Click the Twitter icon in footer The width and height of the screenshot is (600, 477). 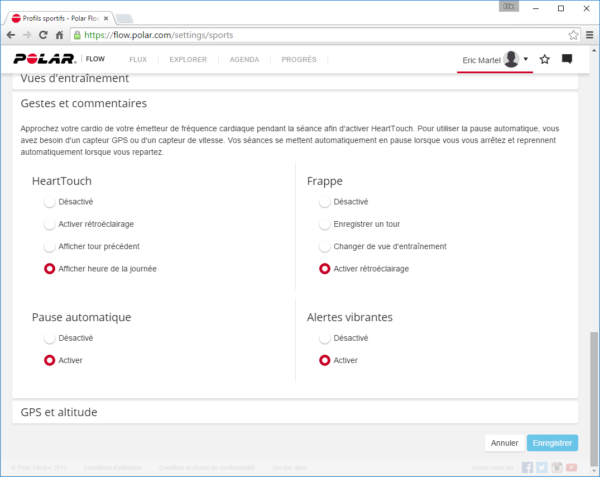pyautogui.click(x=542, y=467)
